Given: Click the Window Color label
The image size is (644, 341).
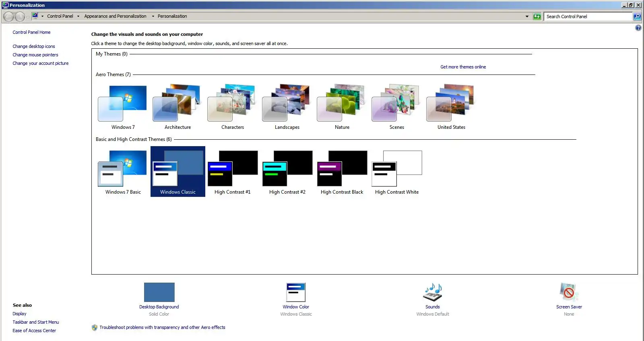Looking at the screenshot, I should [x=296, y=307].
